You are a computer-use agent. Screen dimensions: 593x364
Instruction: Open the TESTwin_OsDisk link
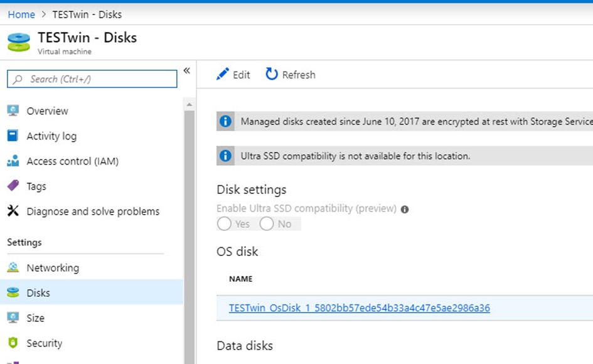pos(359,308)
